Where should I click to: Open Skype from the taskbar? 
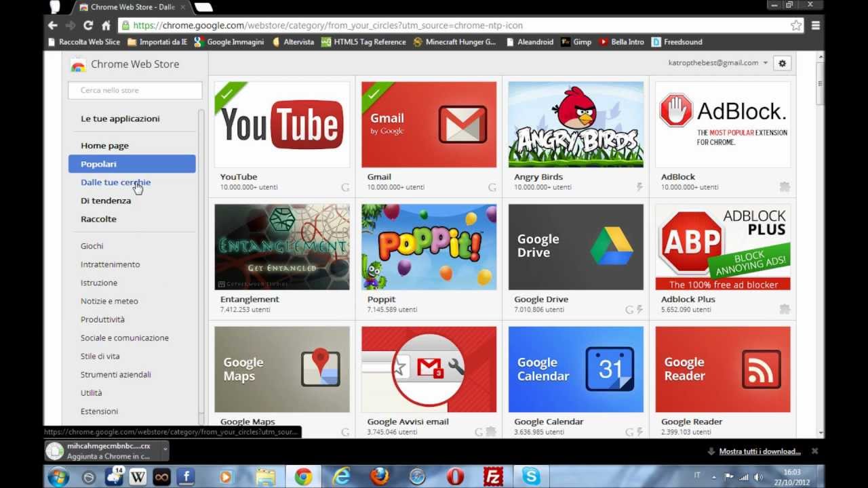click(x=531, y=477)
